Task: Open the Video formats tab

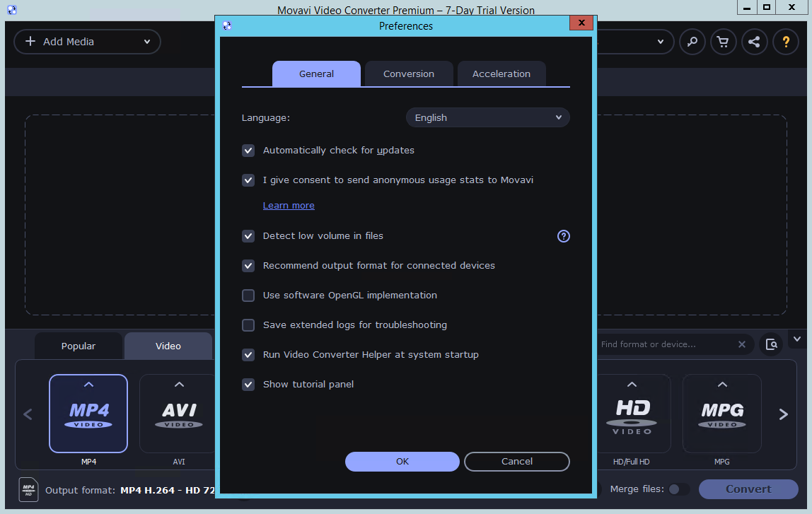Action: point(168,346)
